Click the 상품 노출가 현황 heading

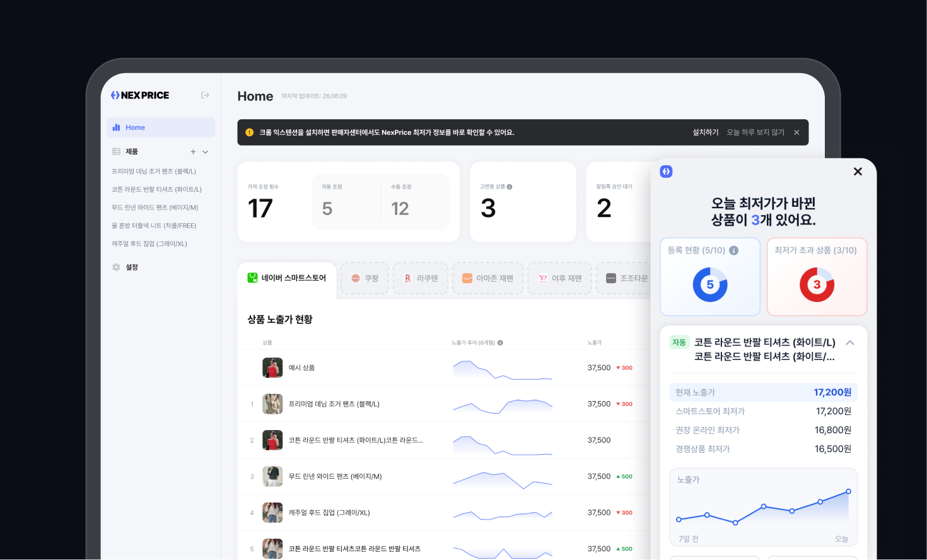click(280, 320)
